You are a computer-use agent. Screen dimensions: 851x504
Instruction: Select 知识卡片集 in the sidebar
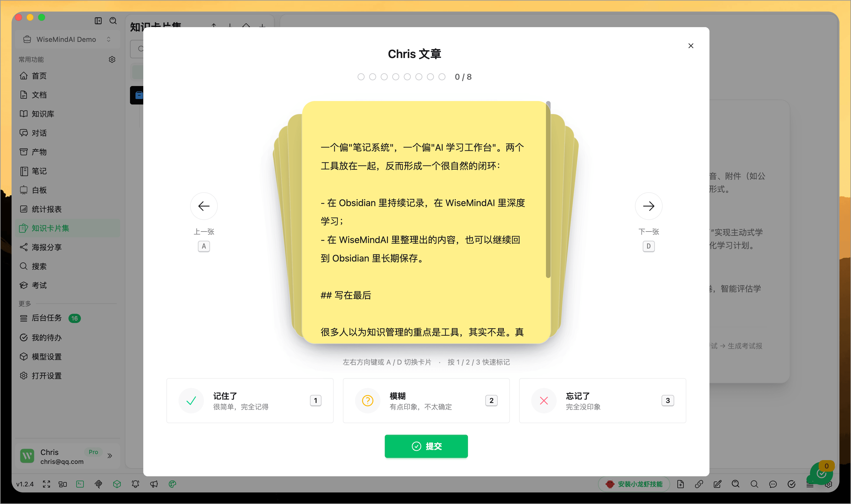click(67, 228)
